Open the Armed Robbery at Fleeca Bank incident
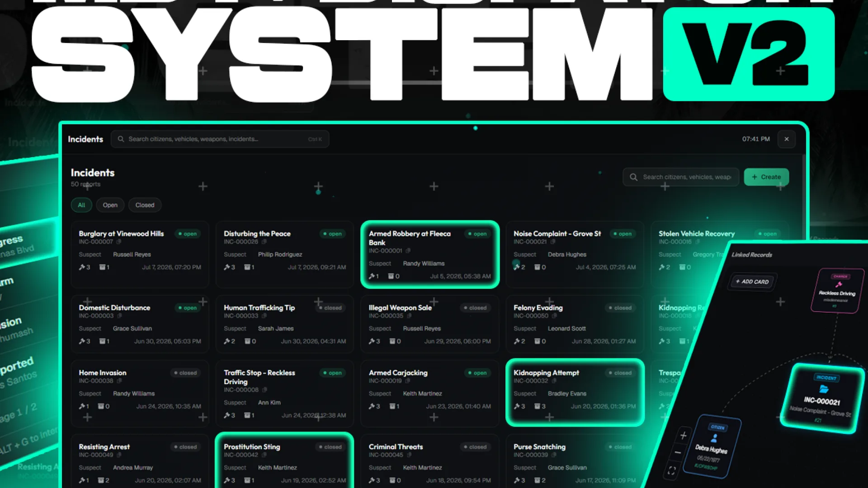Image resolution: width=868 pixels, height=488 pixels. [x=430, y=254]
